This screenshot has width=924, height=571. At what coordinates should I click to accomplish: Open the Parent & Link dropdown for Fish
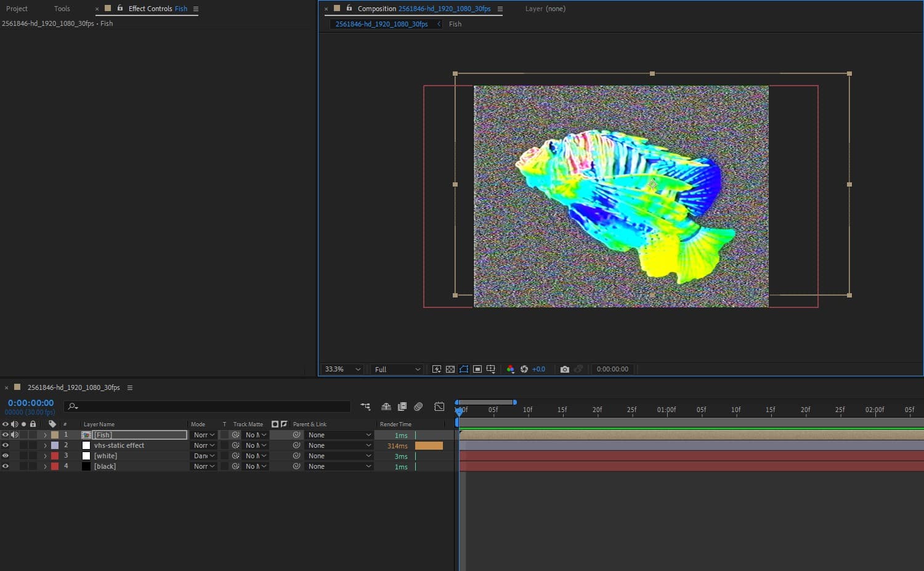[339, 435]
